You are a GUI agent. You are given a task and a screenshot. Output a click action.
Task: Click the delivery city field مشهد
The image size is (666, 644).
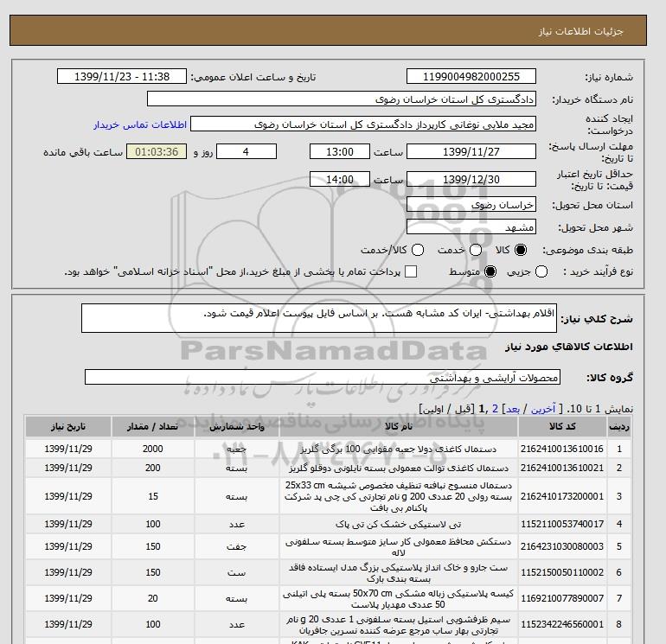pyautogui.click(x=471, y=227)
